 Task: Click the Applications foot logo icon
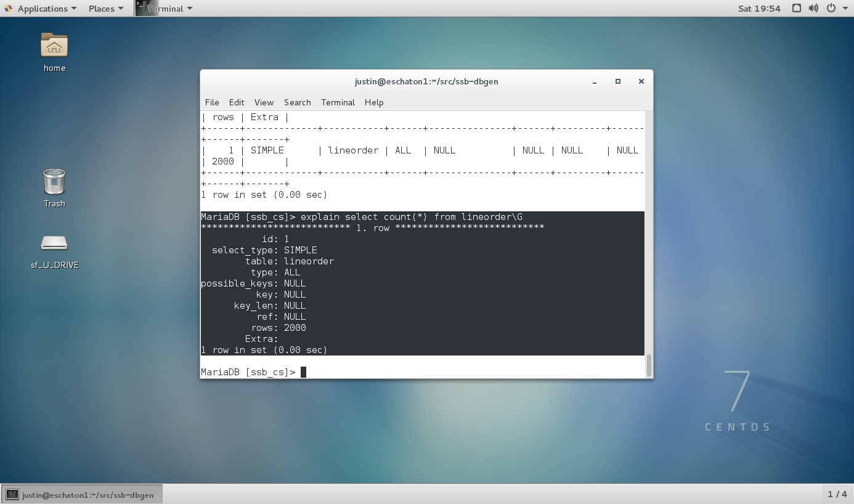pos(9,9)
